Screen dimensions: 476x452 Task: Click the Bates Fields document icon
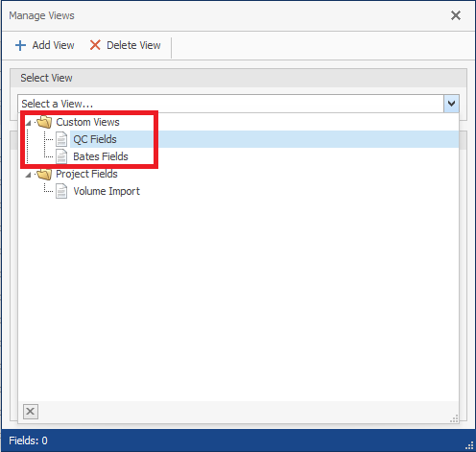pyautogui.click(x=61, y=156)
